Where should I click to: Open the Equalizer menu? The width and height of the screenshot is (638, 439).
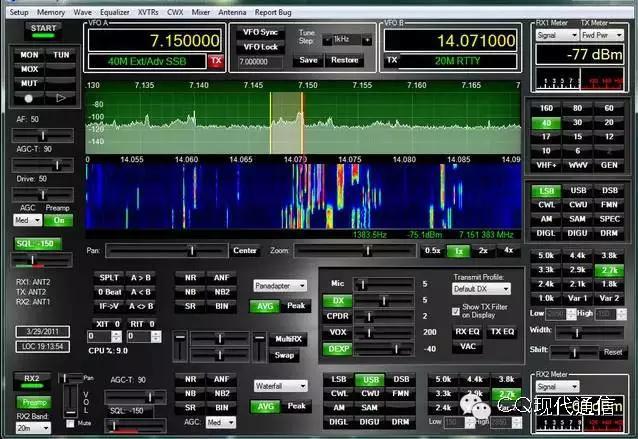(115, 12)
